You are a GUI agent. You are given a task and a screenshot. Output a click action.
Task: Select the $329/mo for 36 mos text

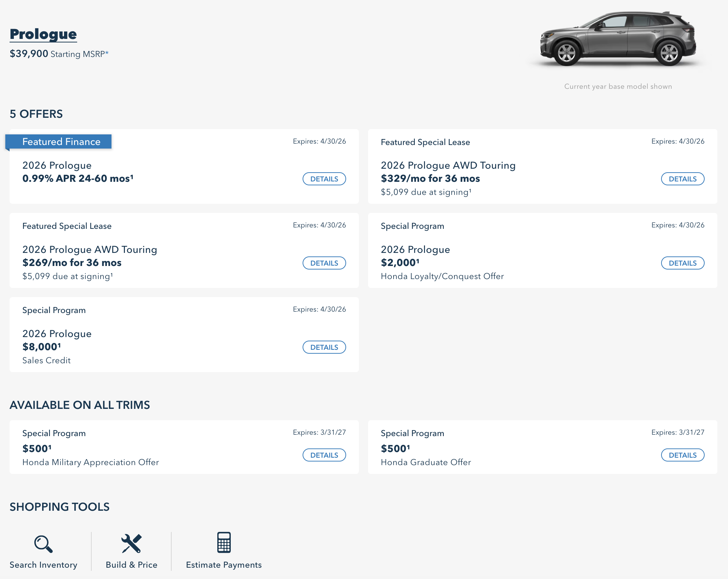pyautogui.click(x=430, y=179)
